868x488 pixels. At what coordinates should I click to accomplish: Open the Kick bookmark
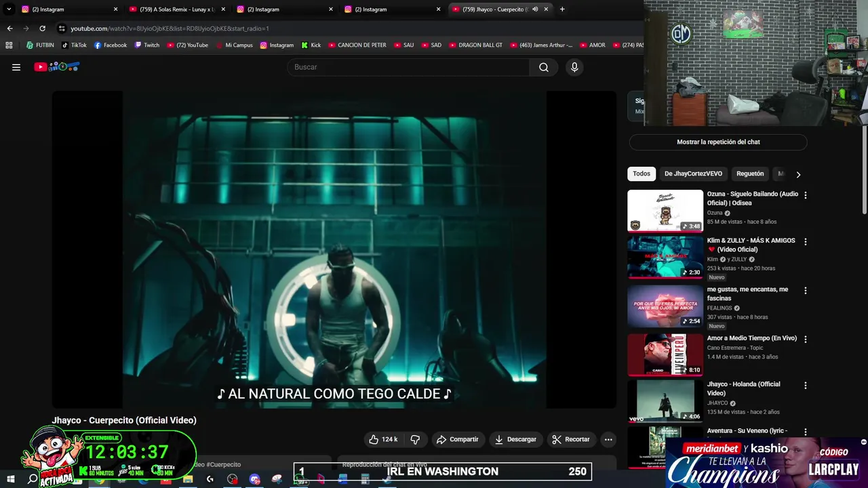pyautogui.click(x=311, y=45)
